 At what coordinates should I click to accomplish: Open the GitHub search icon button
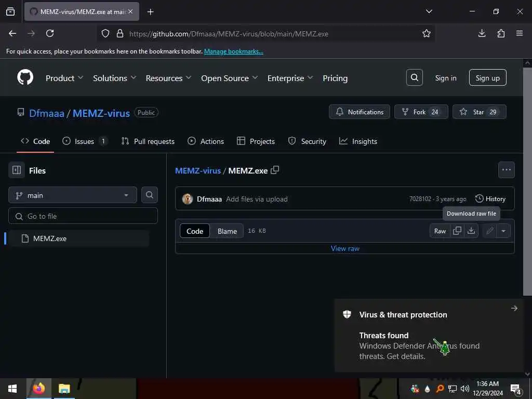[414, 78]
